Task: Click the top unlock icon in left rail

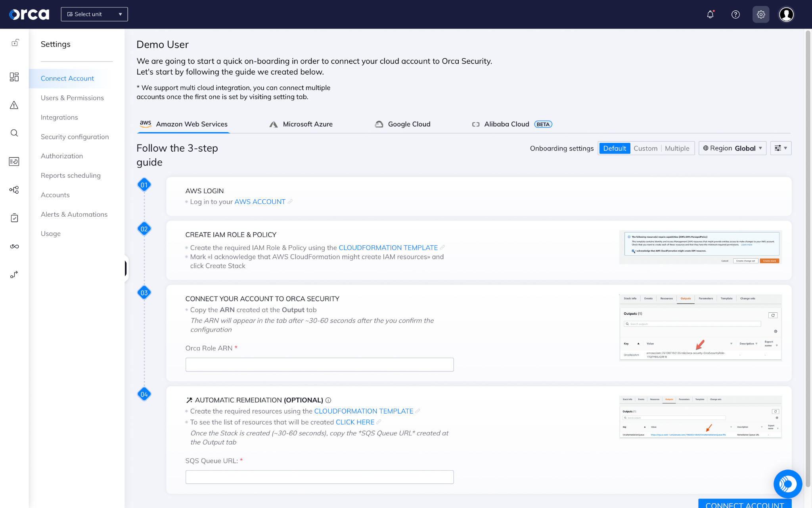Action: (x=15, y=42)
